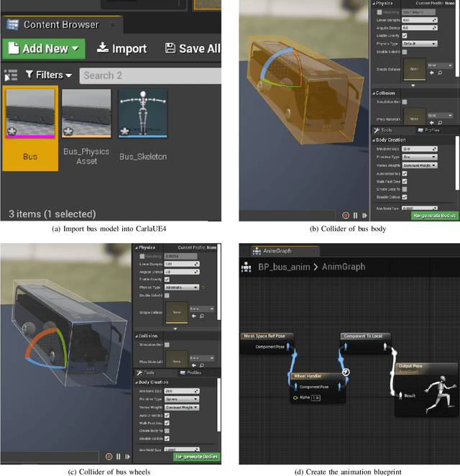Open Physics Type dropdown showing Kinematic
460x476 pixels.
182,287
